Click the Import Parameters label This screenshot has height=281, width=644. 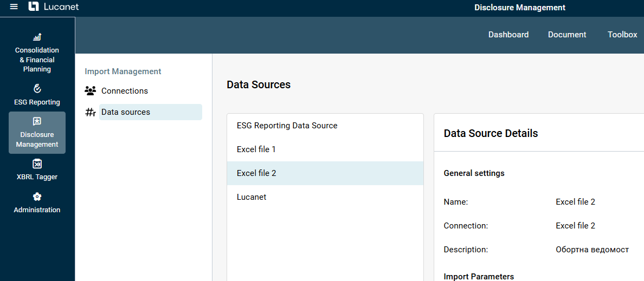point(479,277)
